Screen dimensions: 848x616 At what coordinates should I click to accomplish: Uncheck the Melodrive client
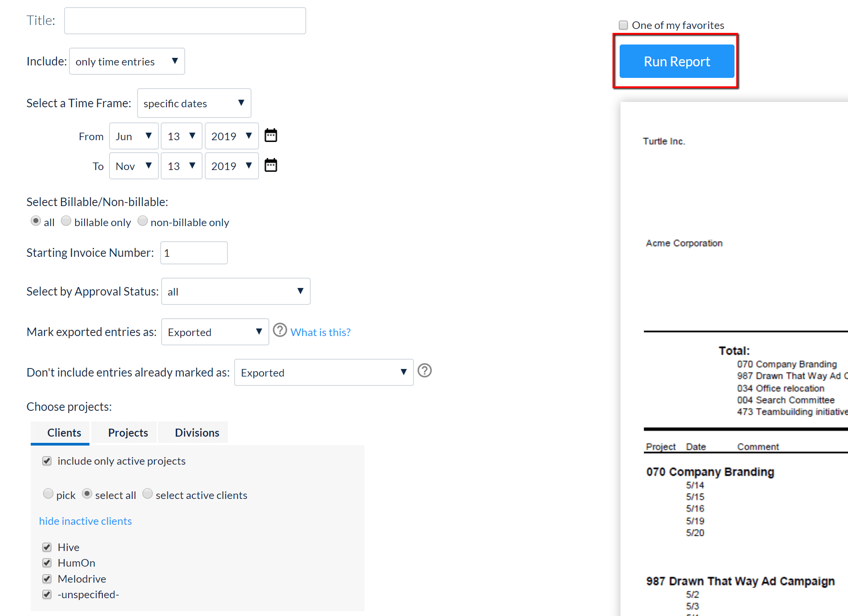(x=47, y=579)
